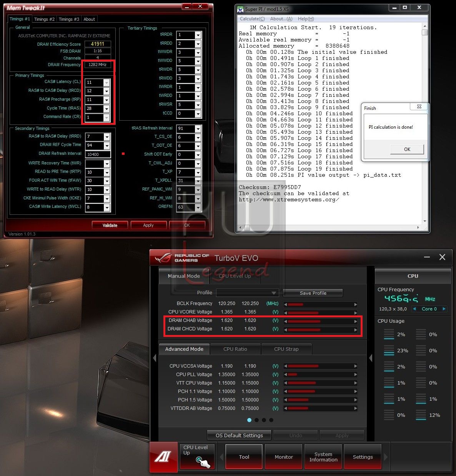Collapse the CPU side panel arrow
Viewport: 456px width, 476px height.
coord(371,358)
